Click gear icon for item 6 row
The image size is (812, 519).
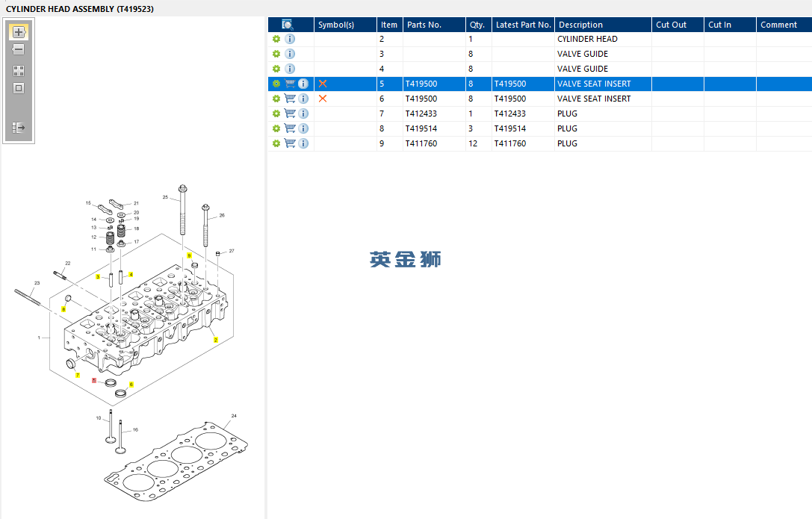click(x=276, y=99)
